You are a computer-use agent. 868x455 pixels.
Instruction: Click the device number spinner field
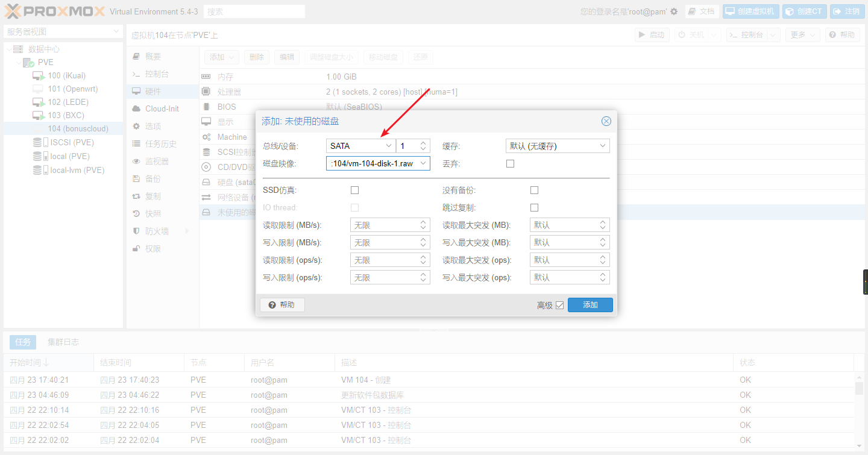[413, 146]
